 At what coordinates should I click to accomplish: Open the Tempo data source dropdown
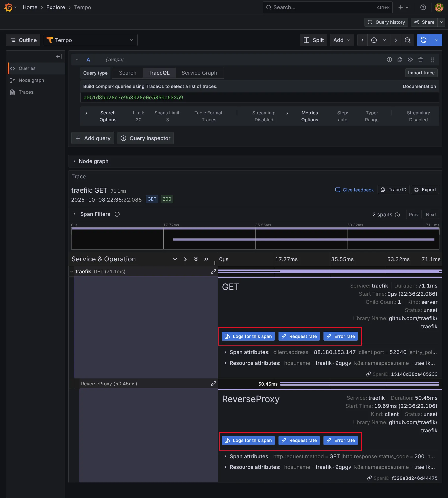tap(90, 40)
